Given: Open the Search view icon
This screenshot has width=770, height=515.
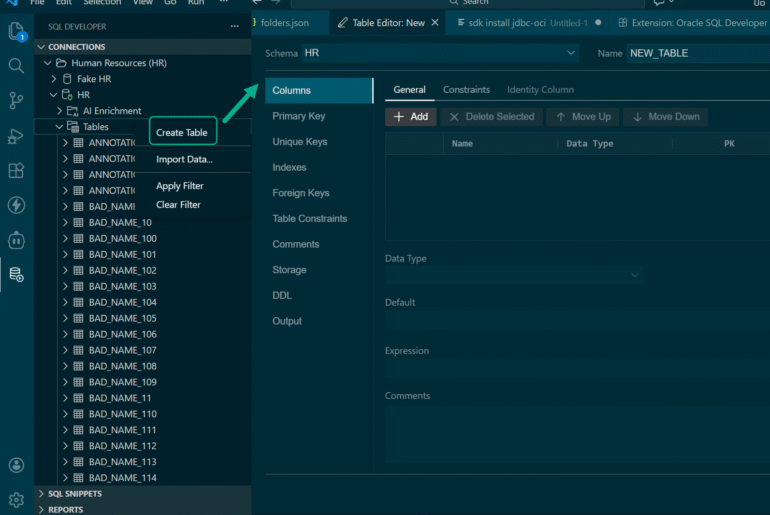Looking at the screenshot, I should (x=16, y=65).
